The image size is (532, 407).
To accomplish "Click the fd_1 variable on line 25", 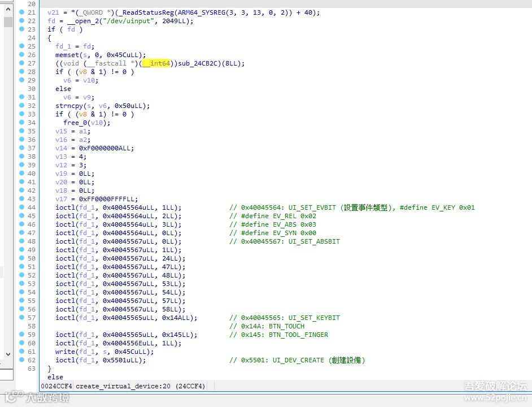I will 63,46.
